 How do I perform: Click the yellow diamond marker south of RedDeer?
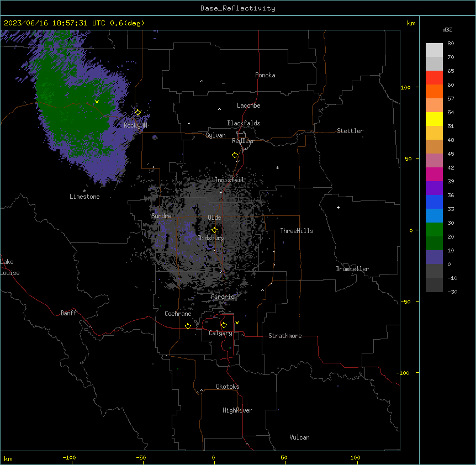235,155
